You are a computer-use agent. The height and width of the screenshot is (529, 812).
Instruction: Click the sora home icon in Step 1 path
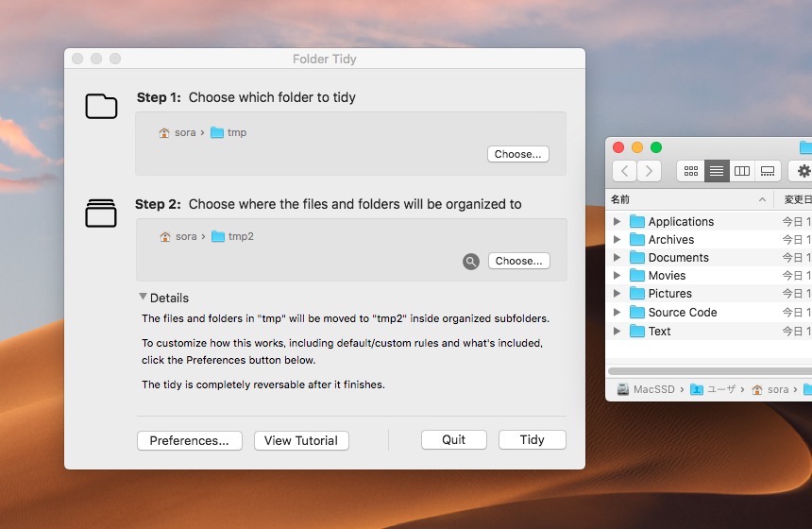[164, 132]
